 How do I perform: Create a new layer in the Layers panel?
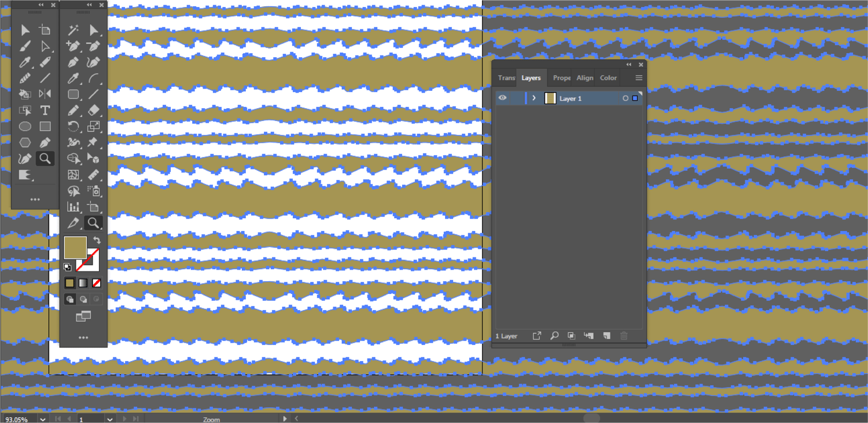coord(606,336)
